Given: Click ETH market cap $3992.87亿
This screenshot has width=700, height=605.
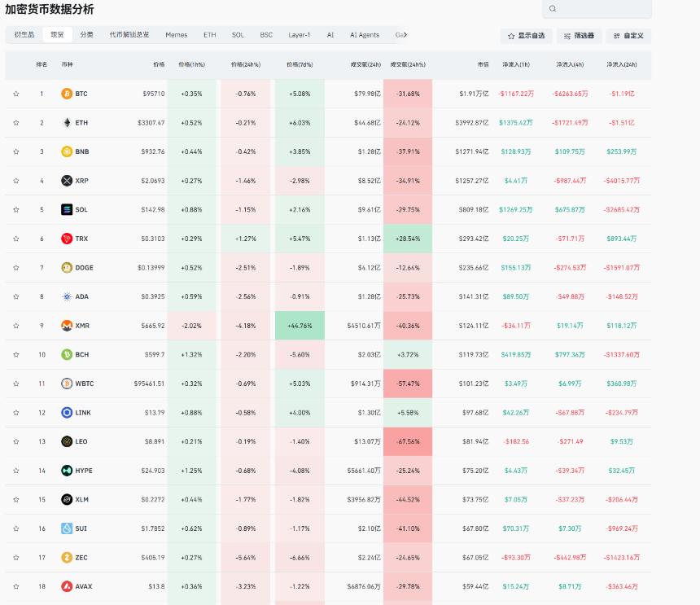Looking at the screenshot, I should tap(472, 123).
